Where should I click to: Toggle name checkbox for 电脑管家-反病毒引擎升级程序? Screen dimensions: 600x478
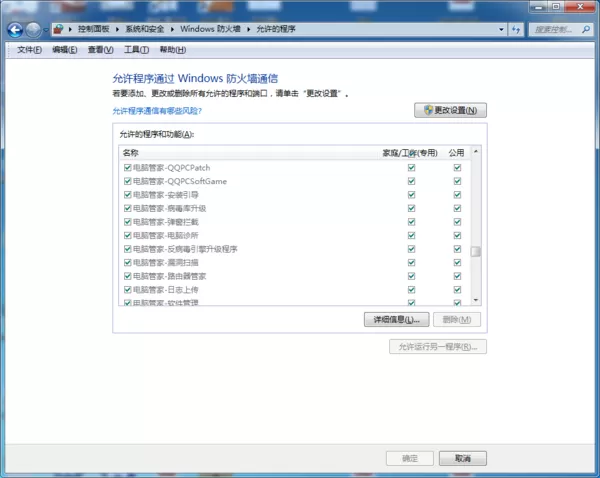pos(128,249)
